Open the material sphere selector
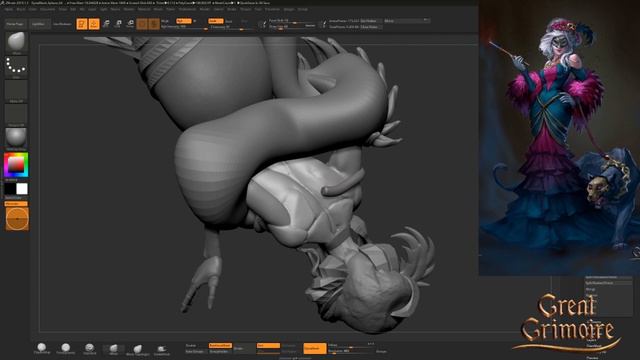The width and height of the screenshot is (640, 360). (x=16, y=139)
